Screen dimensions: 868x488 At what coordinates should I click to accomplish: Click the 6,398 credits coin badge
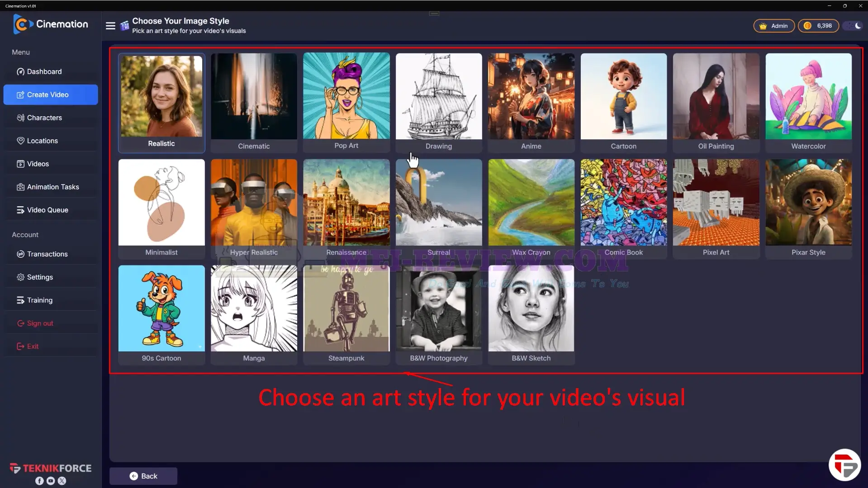pyautogui.click(x=818, y=26)
